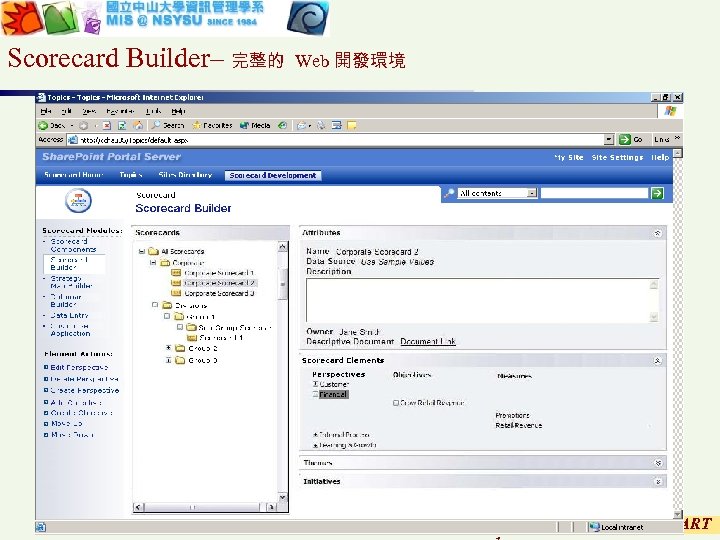Expand the Themes panel
720x540 pixels.
click(x=658, y=463)
